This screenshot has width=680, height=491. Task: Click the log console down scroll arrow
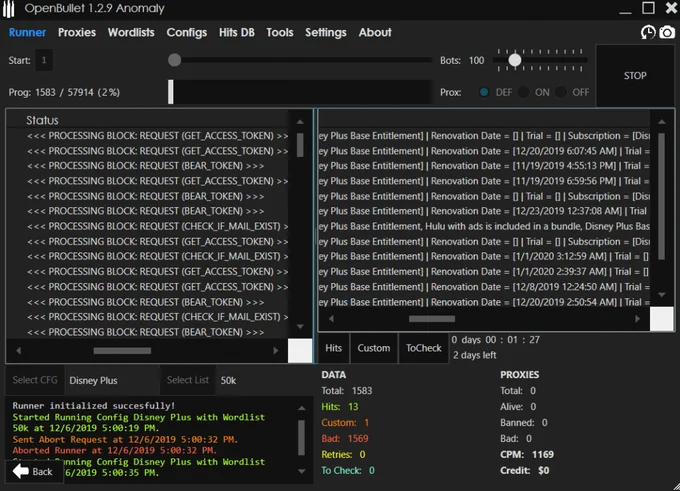(x=302, y=471)
